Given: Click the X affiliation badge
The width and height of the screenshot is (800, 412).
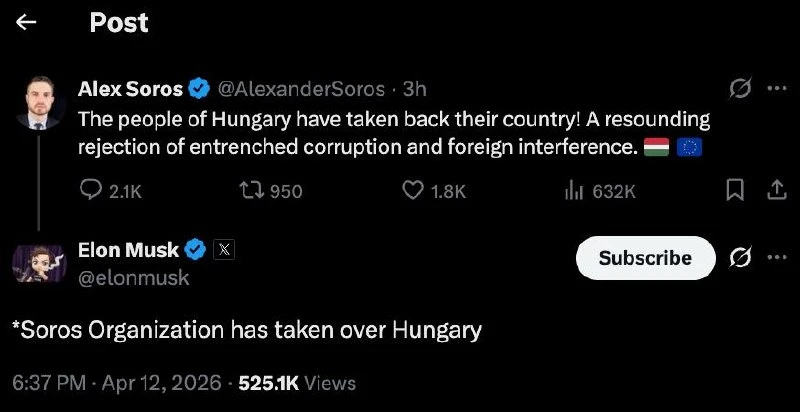Looking at the screenshot, I should (224, 251).
